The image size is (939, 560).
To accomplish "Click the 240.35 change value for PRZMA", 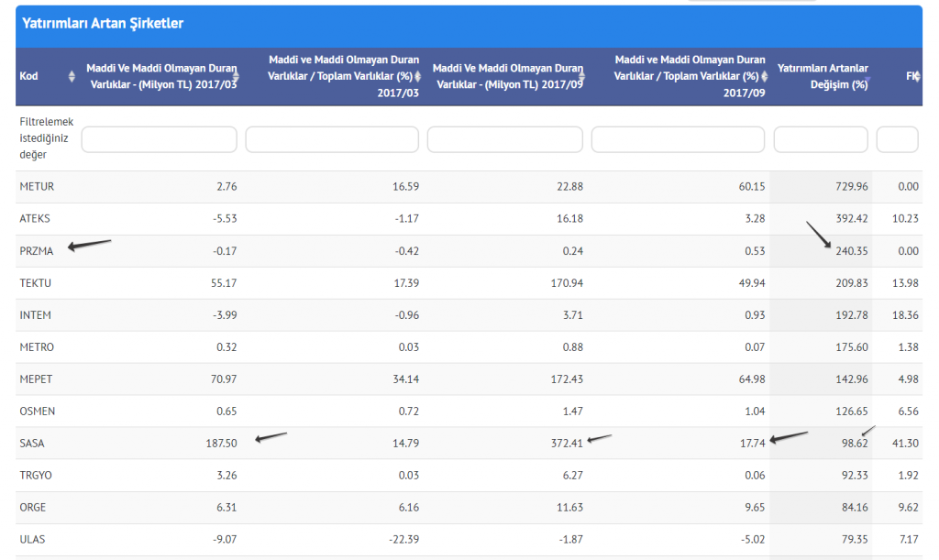I will pos(851,251).
